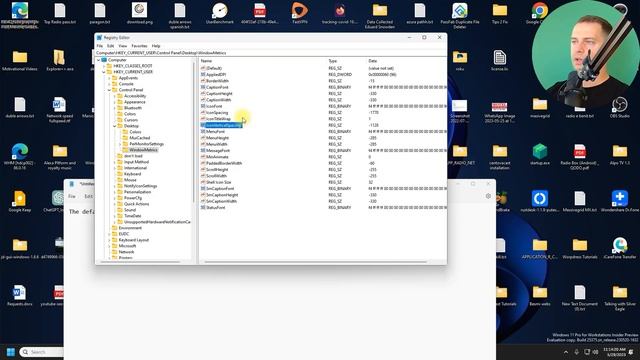Click the values pane horizontal scrollbar
This screenshot has height=360, width=640.
[315, 262]
